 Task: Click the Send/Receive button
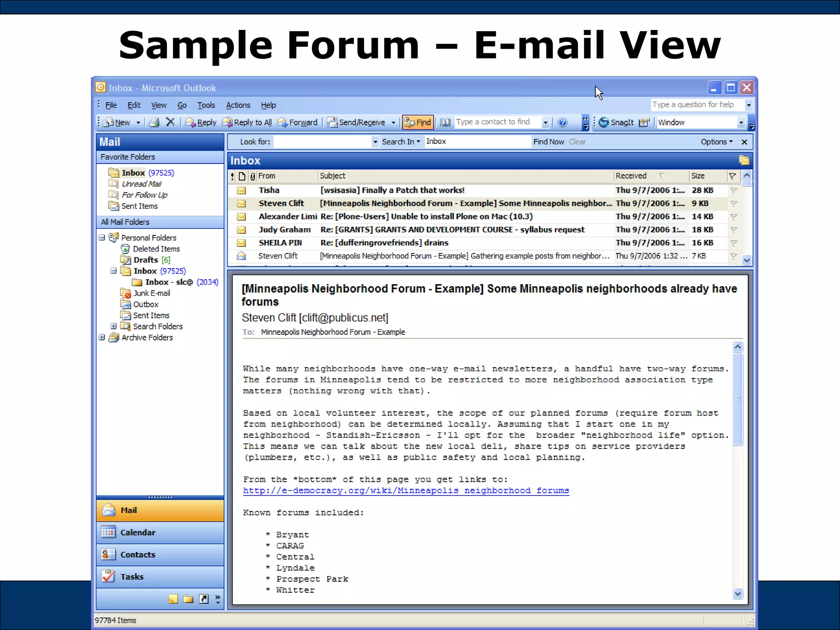356,122
